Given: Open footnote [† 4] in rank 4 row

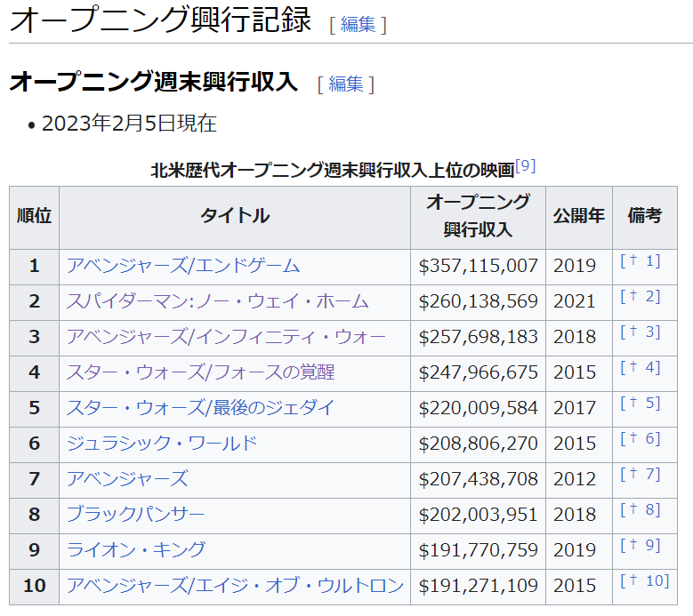Looking at the screenshot, I should (x=641, y=367).
